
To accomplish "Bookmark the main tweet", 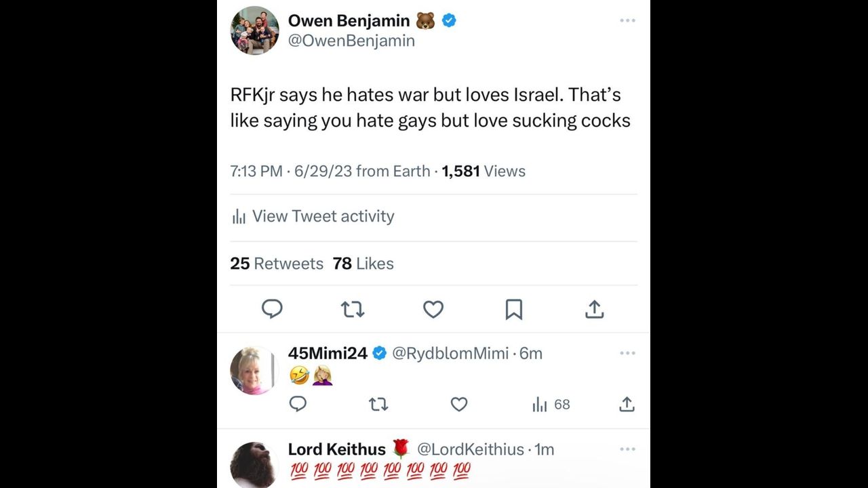I will pos(513,310).
